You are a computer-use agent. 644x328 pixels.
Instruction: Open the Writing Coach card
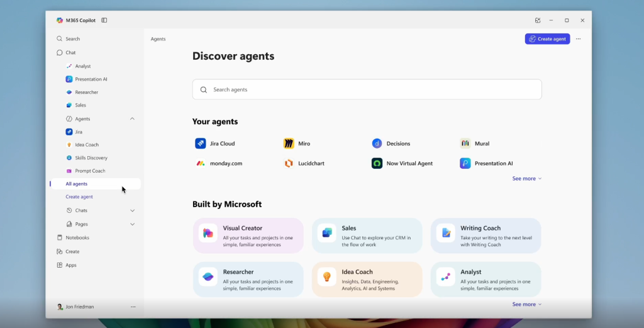pyautogui.click(x=486, y=235)
